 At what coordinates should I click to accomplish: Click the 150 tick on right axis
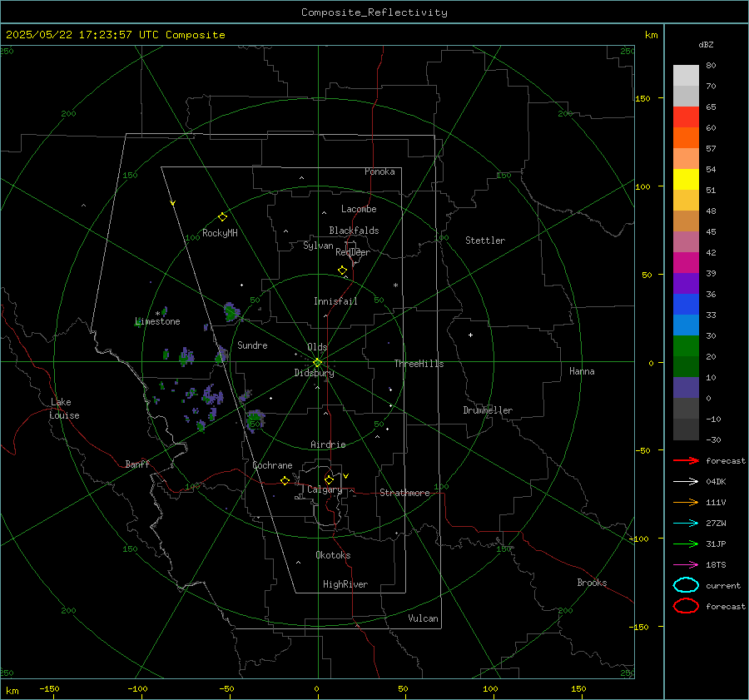point(643,98)
